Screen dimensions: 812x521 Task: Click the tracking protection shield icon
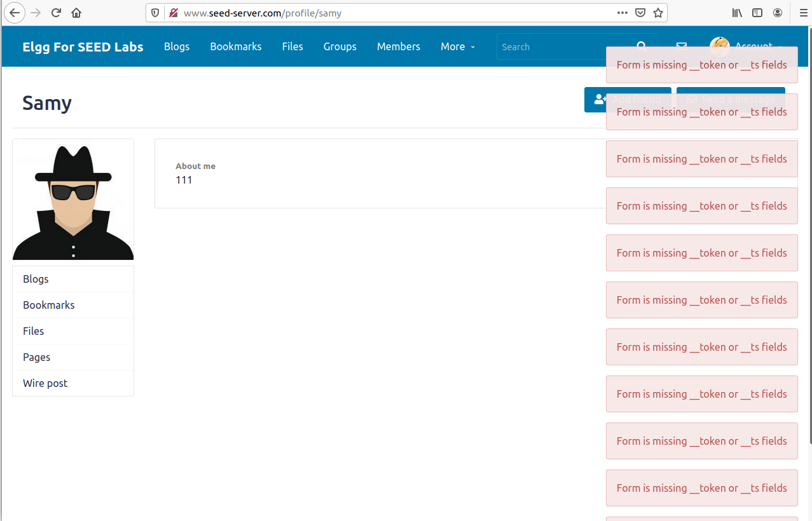point(155,13)
